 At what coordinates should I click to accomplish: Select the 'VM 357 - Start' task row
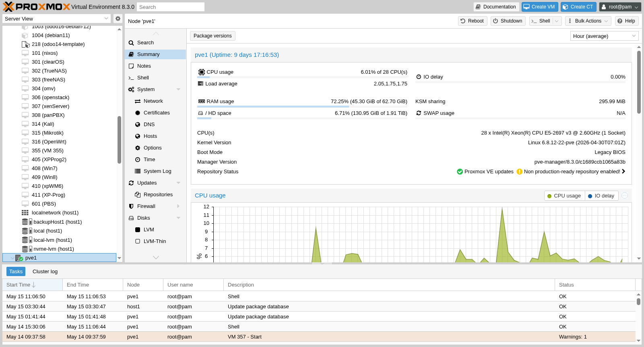tap(319, 337)
